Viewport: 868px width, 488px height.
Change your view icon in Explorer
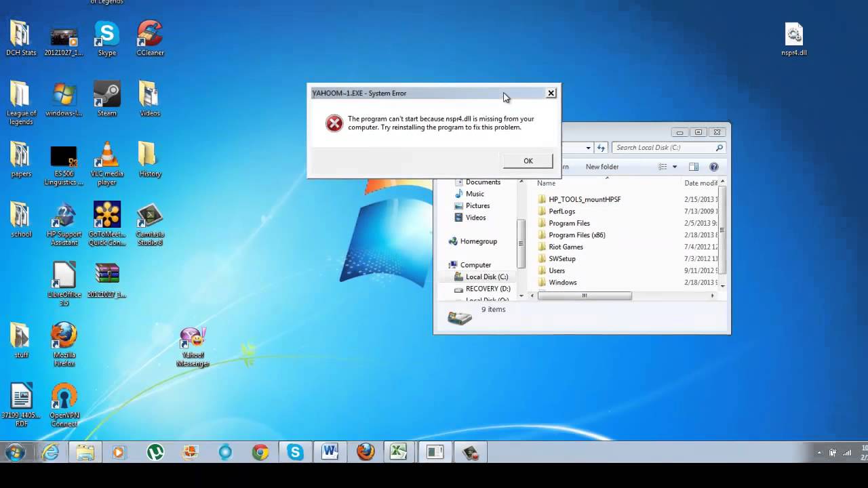[663, 167]
